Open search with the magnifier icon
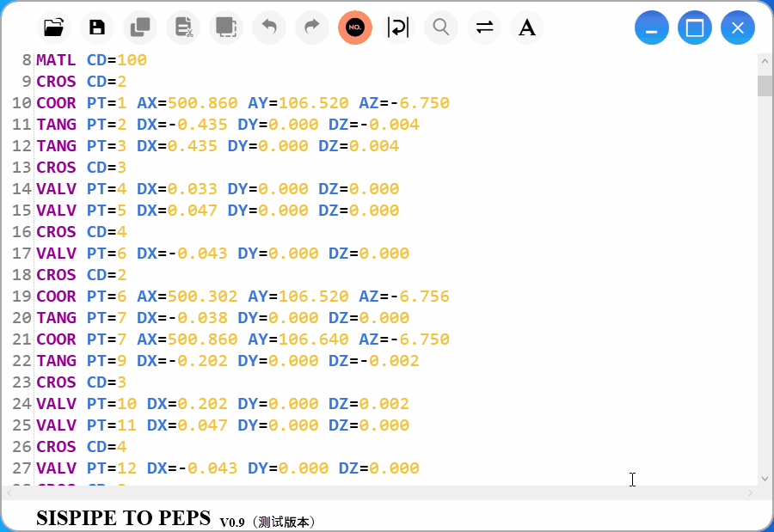Viewport: 774px width, 532px height. click(441, 28)
